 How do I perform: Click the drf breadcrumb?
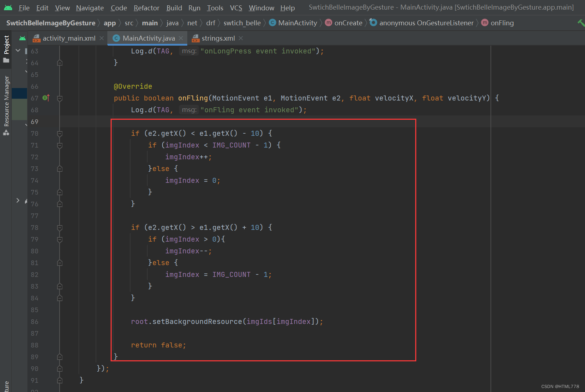(x=211, y=23)
